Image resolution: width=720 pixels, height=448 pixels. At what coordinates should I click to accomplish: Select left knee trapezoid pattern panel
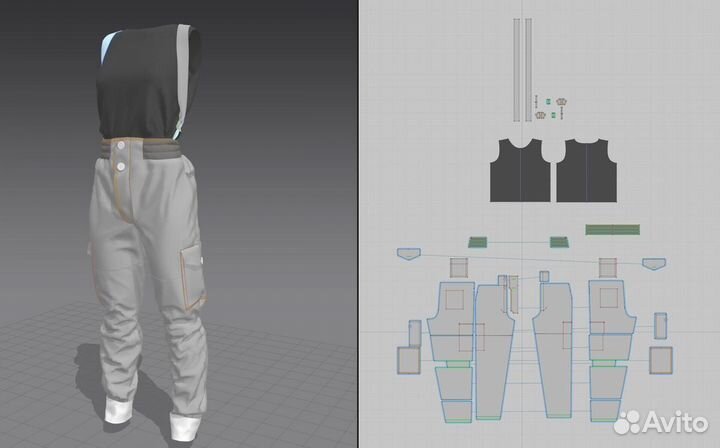454,383
